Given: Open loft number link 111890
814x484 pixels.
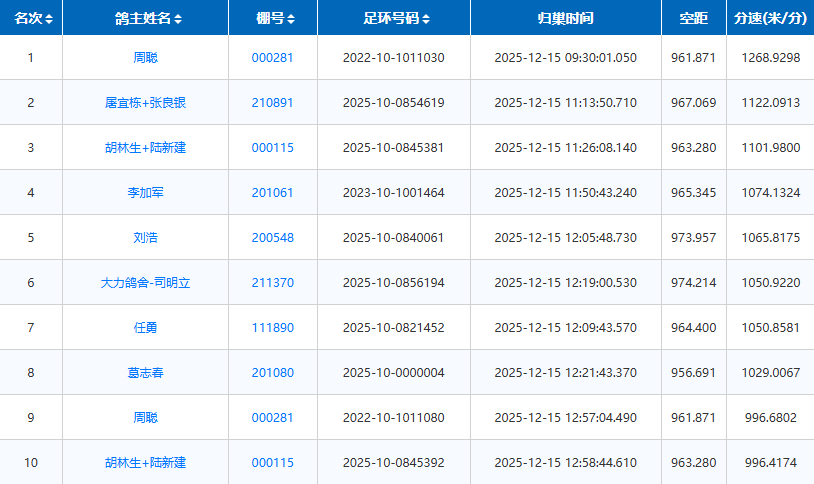Looking at the screenshot, I should coord(272,328).
